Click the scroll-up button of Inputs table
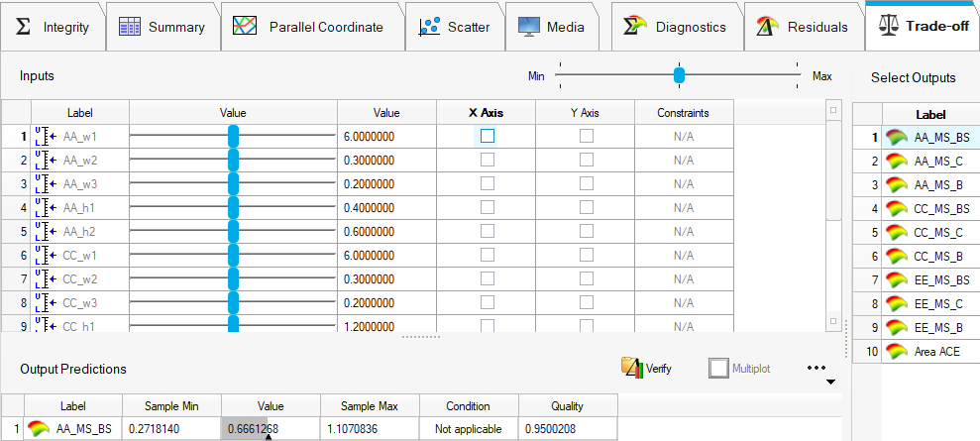Viewport: 980px width, 441px height. click(x=832, y=111)
